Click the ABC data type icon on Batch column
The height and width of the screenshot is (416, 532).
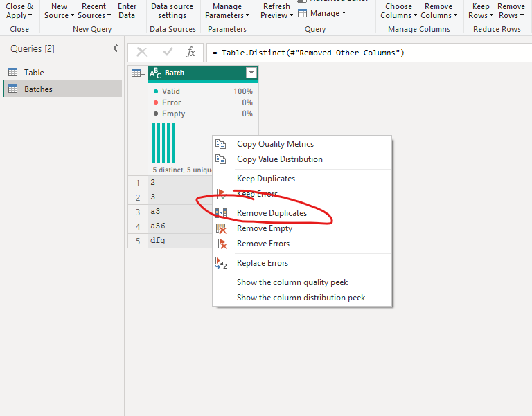coord(155,73)
